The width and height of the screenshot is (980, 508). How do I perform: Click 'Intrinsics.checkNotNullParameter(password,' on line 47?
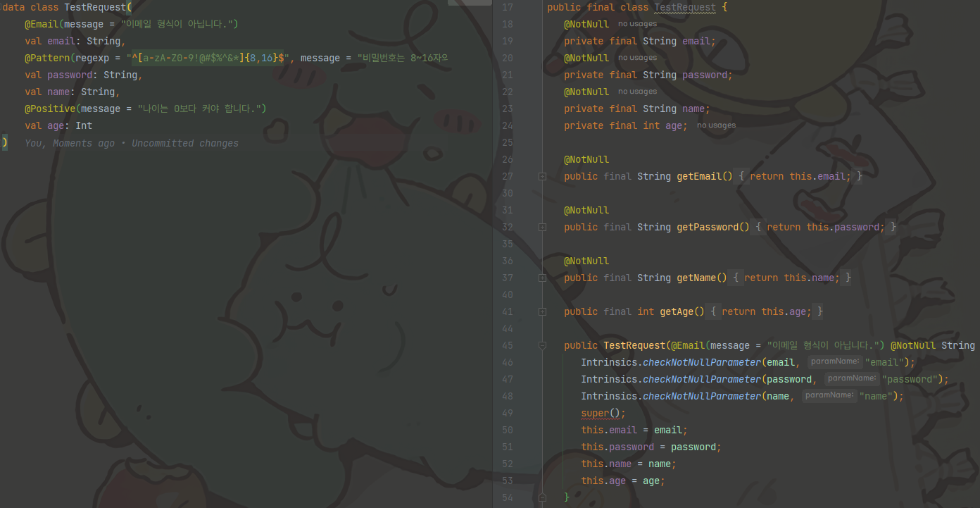699,379
